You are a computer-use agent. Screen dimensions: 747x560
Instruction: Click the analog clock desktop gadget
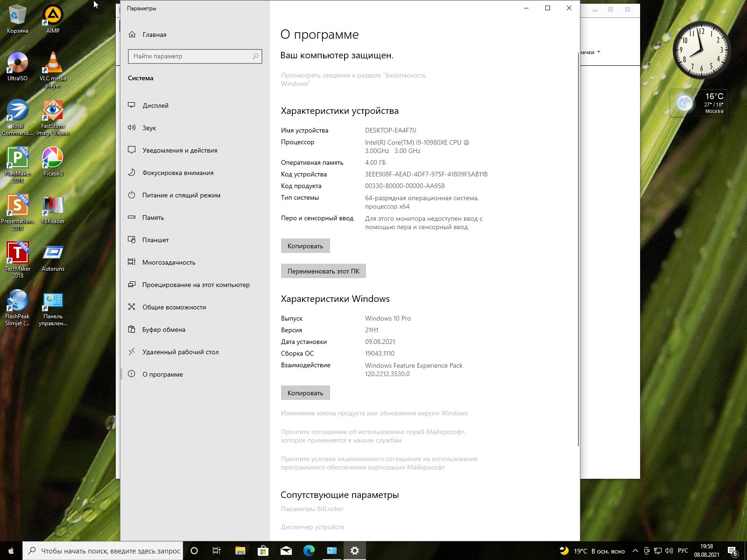point(701,50)
